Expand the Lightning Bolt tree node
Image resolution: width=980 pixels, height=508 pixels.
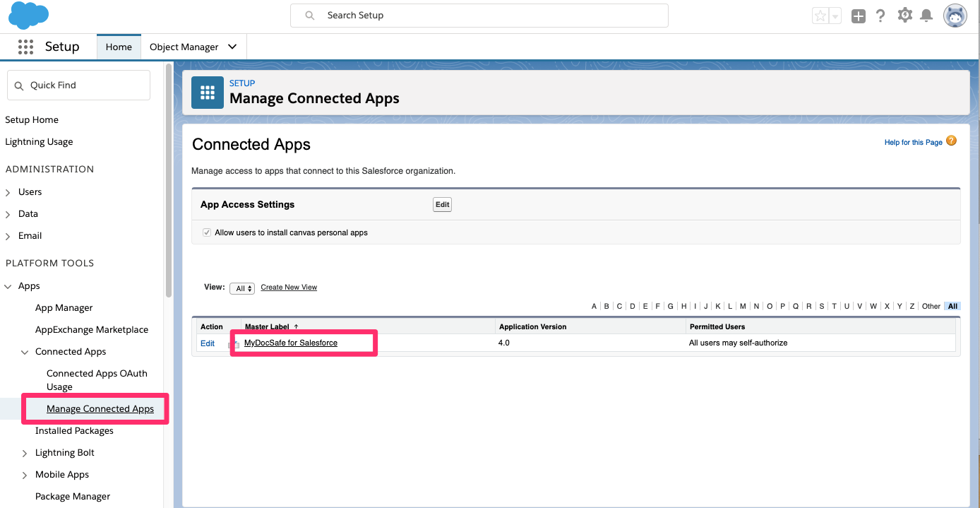25,453
